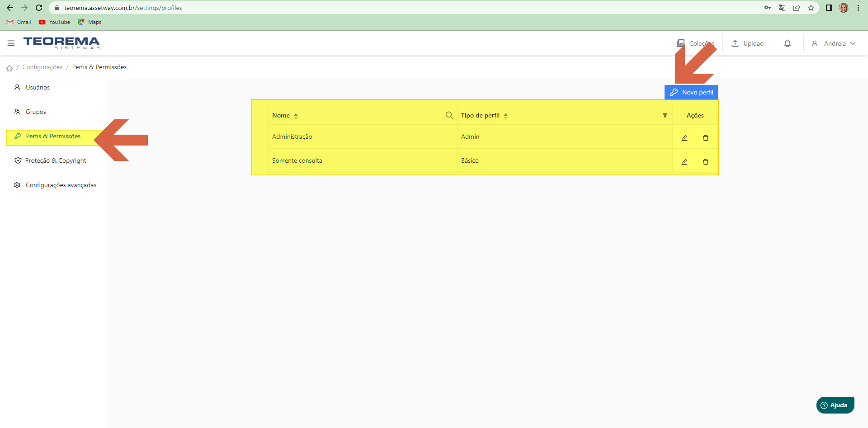Create a new profile with Novo perfil
The image size is (868, 428).
pyautogui.click(x=691, y=92)
